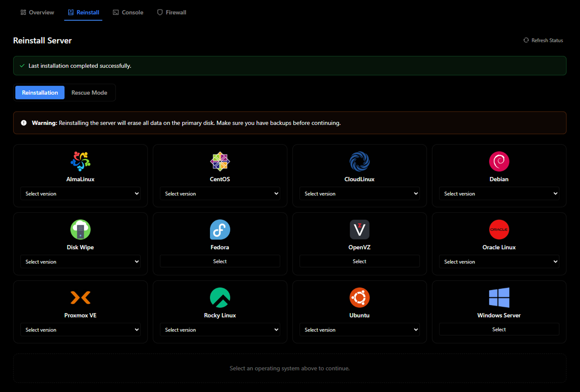This screenshot has width=580, height=392.
Task: Select the Reinstallation mode tab
Action: pos(40,92)
